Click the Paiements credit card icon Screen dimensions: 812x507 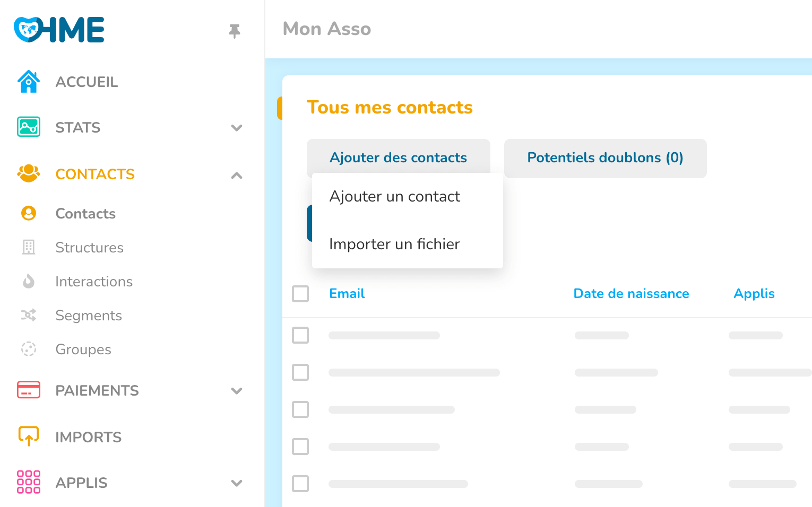pos(29,390)
